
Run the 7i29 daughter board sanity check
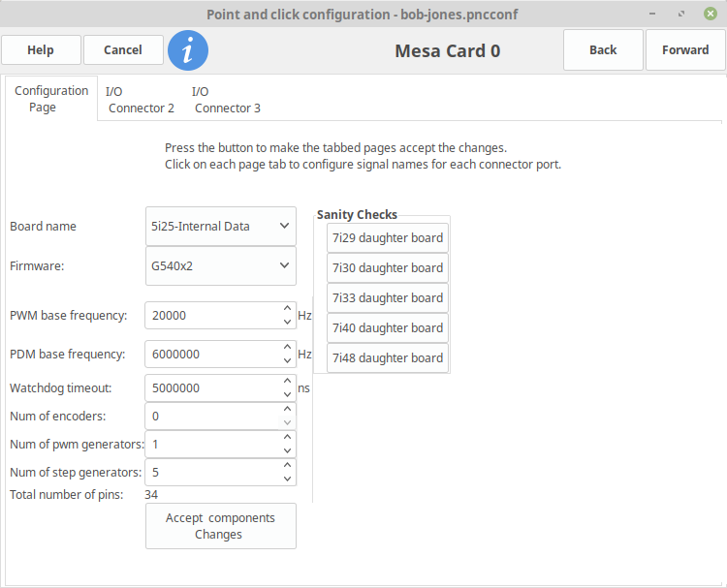(x=388, y=237)
